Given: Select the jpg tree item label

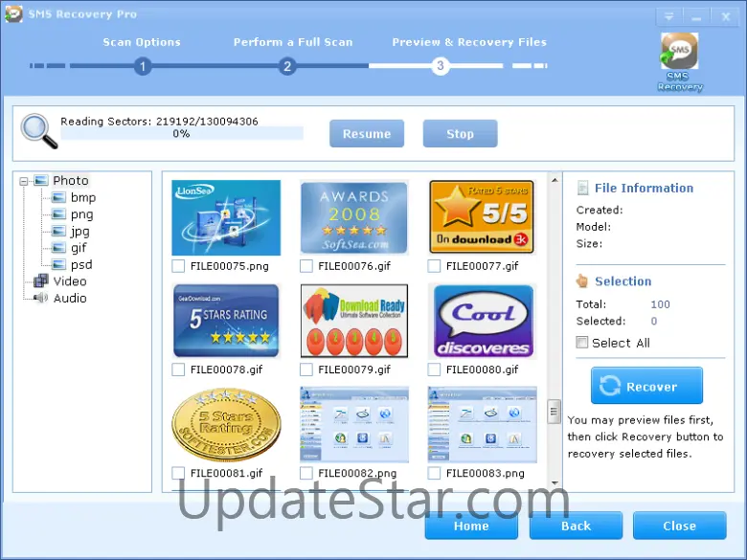Looking at the screenshot, I should coord(80,232).
